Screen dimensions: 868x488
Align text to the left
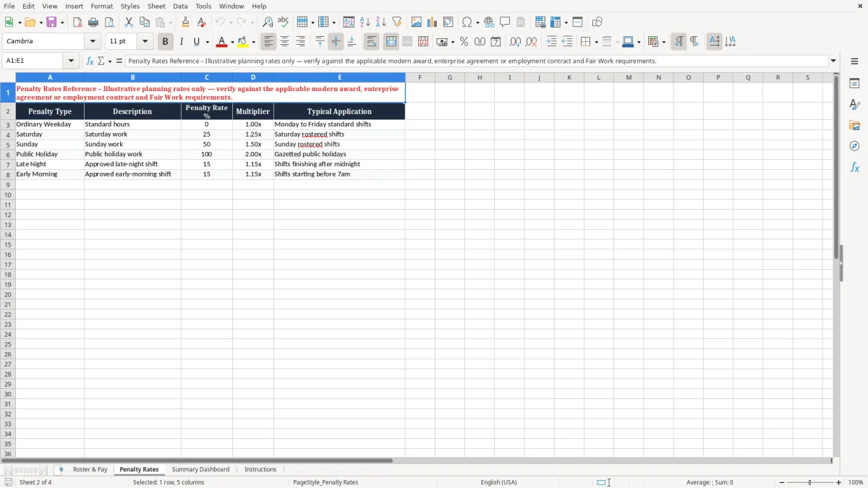click(268, 42)
